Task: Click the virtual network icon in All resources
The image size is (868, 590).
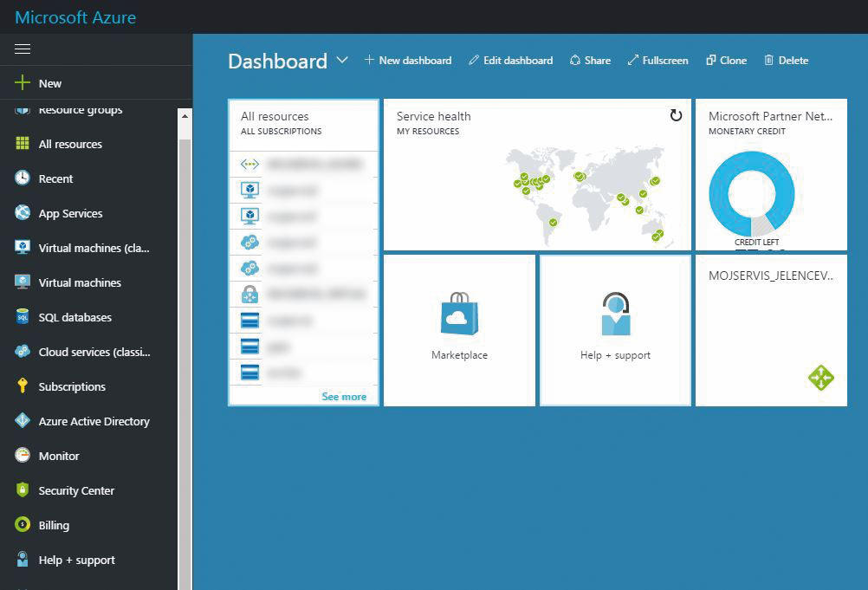Action: tap(249, 165)
